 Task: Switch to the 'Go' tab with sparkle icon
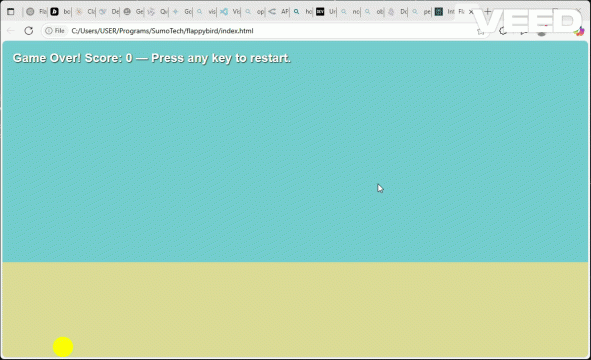[x=182, y=12]
